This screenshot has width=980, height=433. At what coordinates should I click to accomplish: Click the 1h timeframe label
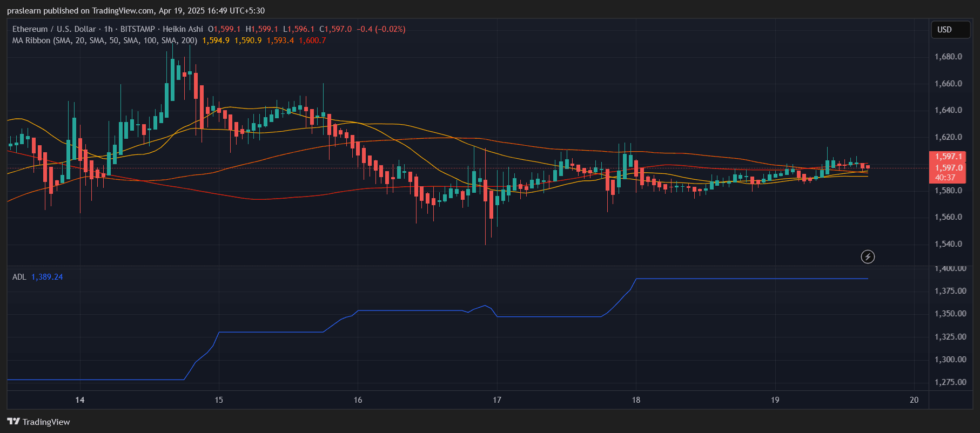[108, 29]
